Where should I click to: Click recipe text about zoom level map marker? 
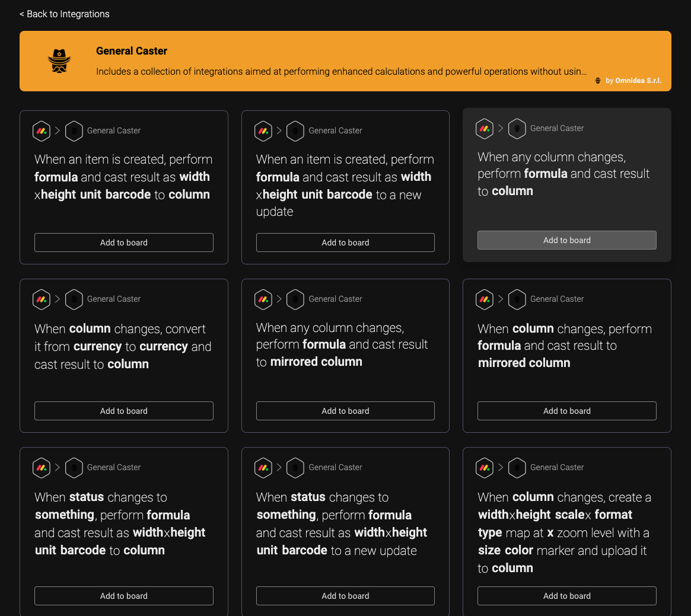click(565, 532)
